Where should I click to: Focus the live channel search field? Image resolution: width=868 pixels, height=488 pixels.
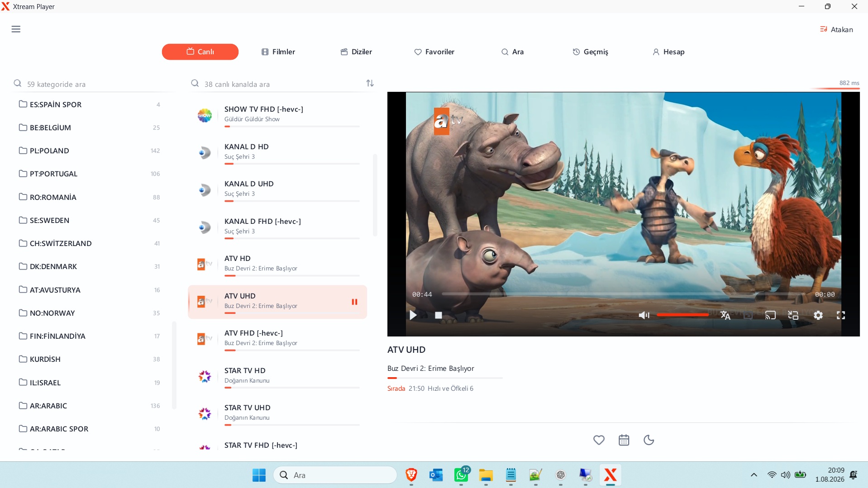[x=276, y=84]
